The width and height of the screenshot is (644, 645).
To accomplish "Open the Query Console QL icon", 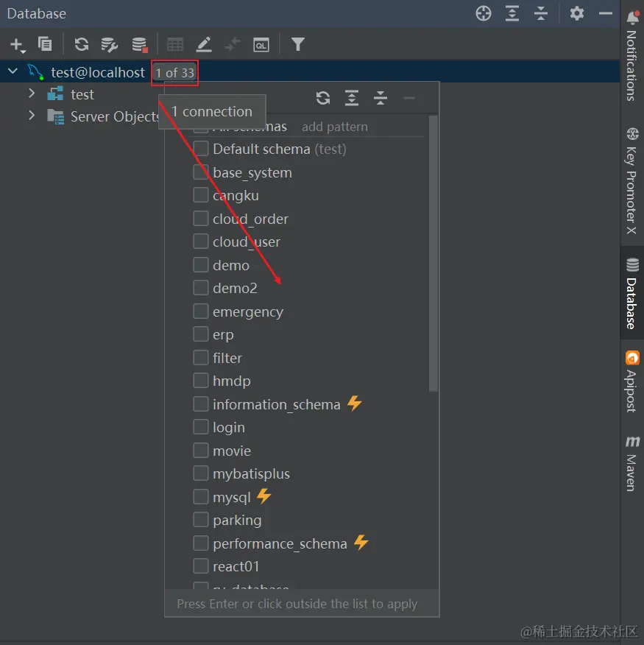I will 261,44.
